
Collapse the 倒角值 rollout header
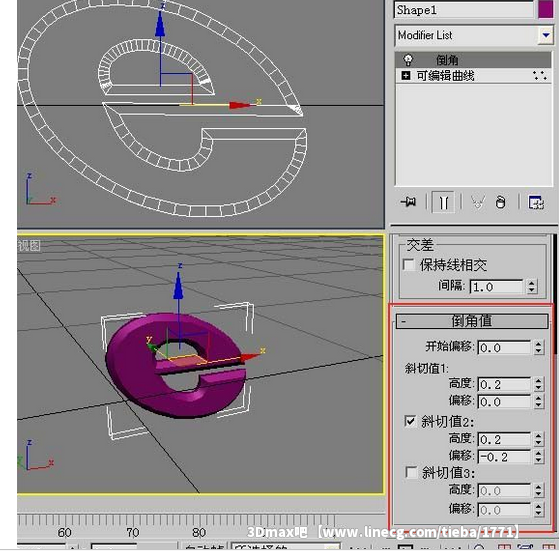(472, 321)
